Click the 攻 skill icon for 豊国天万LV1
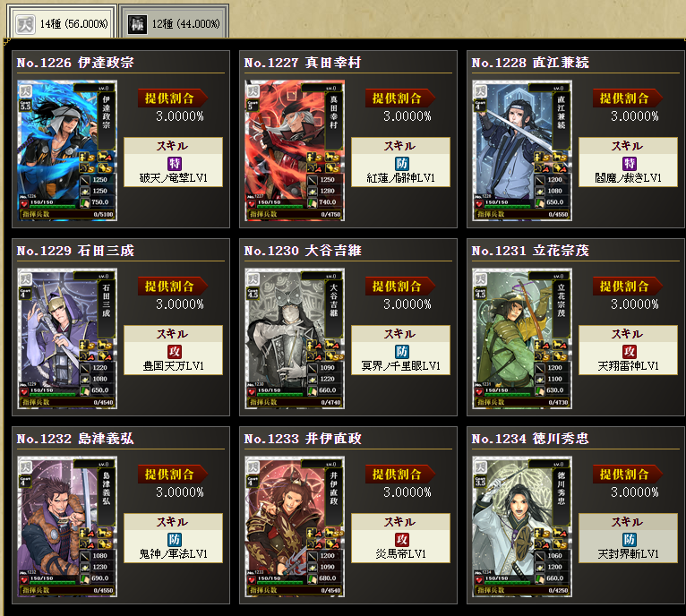The width and height of the screenshot is (686, 616). click(175, 352)
